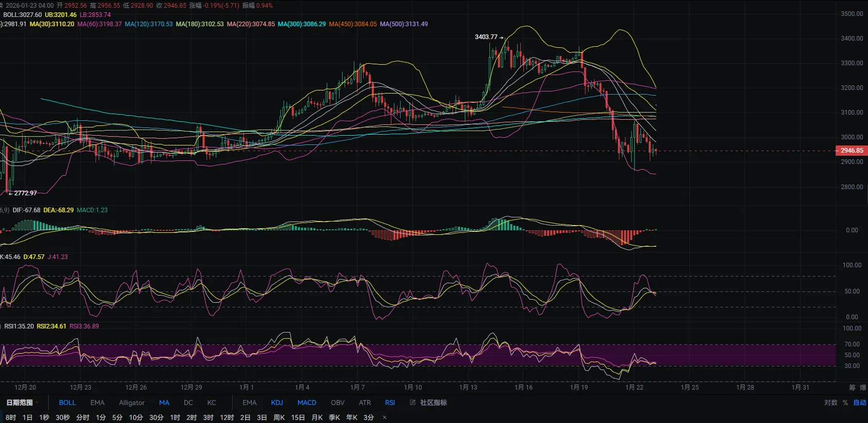Image resolution: width=868 pixels, height=423 pixels.
Task: Disable the RSI indicator
Action: (x=390, y=402)
